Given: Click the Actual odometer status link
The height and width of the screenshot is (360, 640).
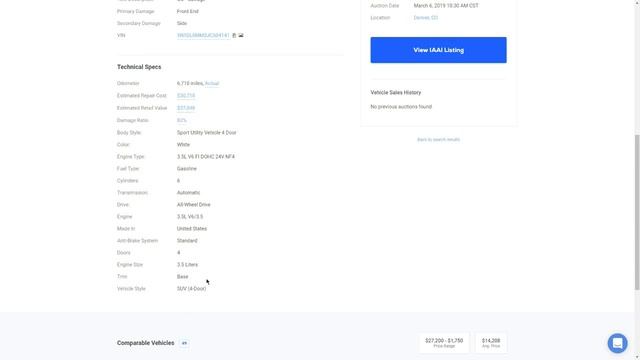Looking at the screenshot, I should [212, 83].
